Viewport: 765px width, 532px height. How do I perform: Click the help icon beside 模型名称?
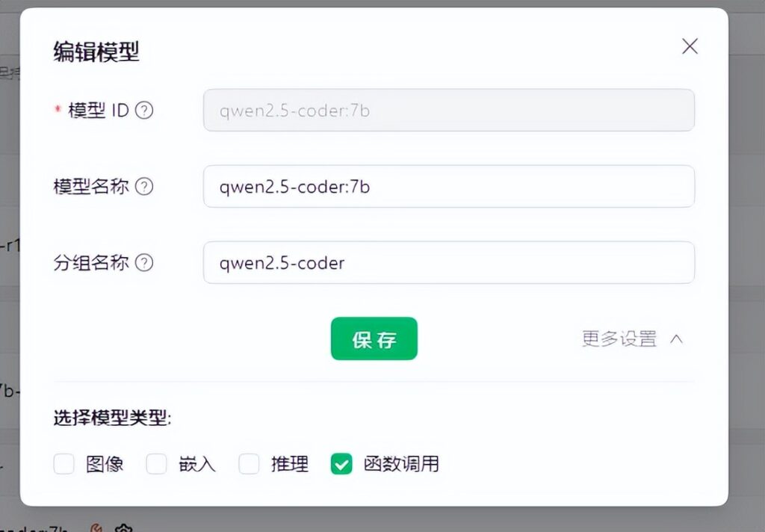pos(144,187)
